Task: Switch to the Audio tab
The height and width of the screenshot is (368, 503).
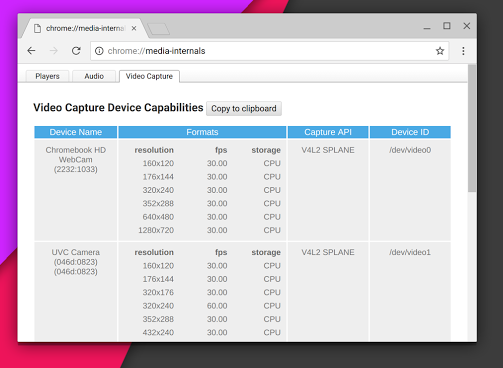Action: click(x=94, y=76)
